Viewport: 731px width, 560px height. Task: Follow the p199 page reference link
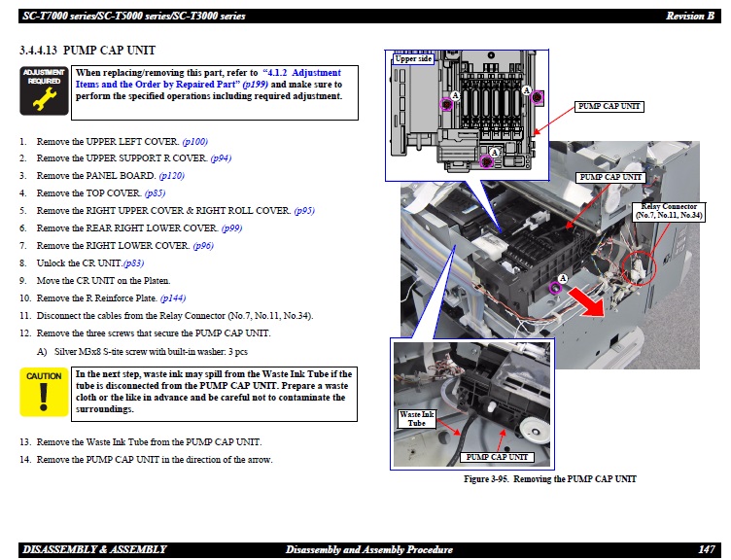click(255, 85)
